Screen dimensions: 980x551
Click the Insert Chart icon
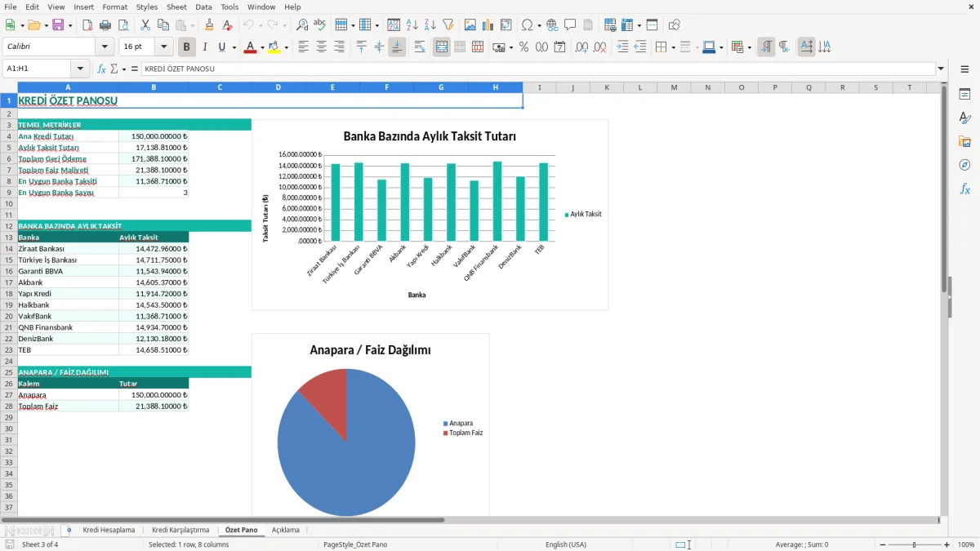[x=488, y=25]
